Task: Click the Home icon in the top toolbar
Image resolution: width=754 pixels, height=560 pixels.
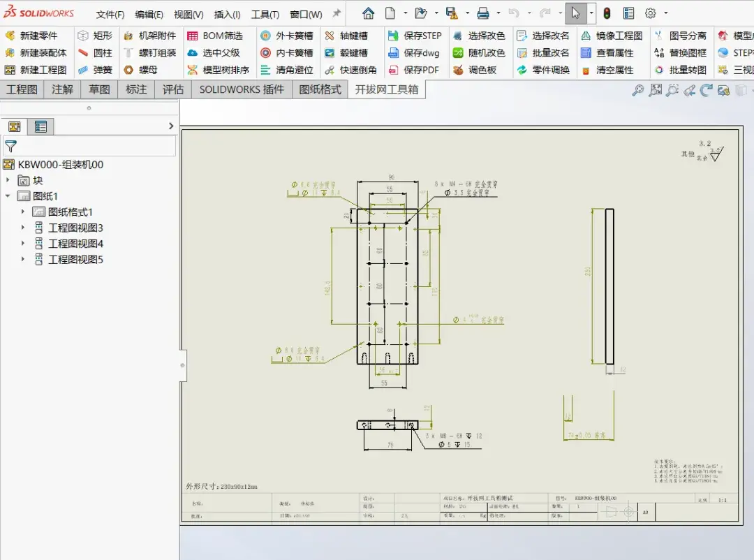Action: click(368, 13)
